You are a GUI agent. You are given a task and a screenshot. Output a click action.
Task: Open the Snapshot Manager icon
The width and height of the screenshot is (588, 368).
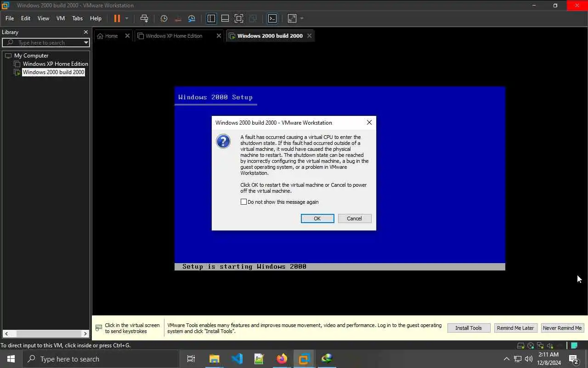point(192,18)
